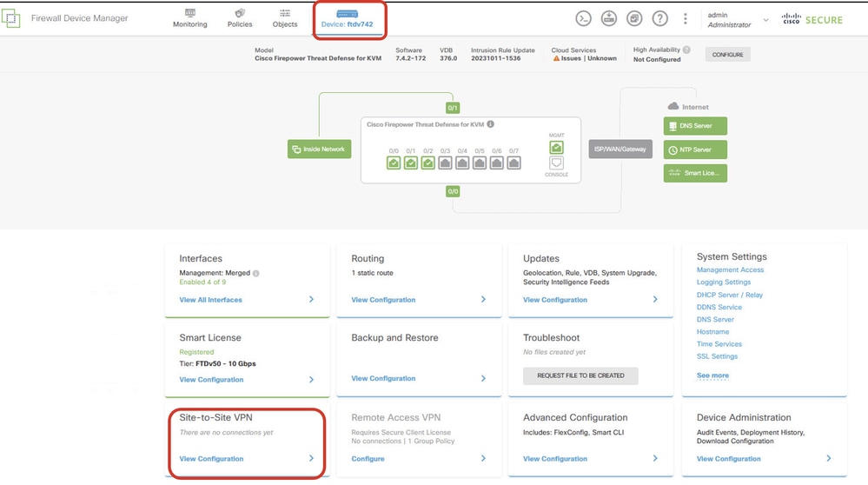Image resolution: width=868 pixels, height=485 pixels.
Task: Click the High Availability CONFIGURE button
Action: pos(727,54)
